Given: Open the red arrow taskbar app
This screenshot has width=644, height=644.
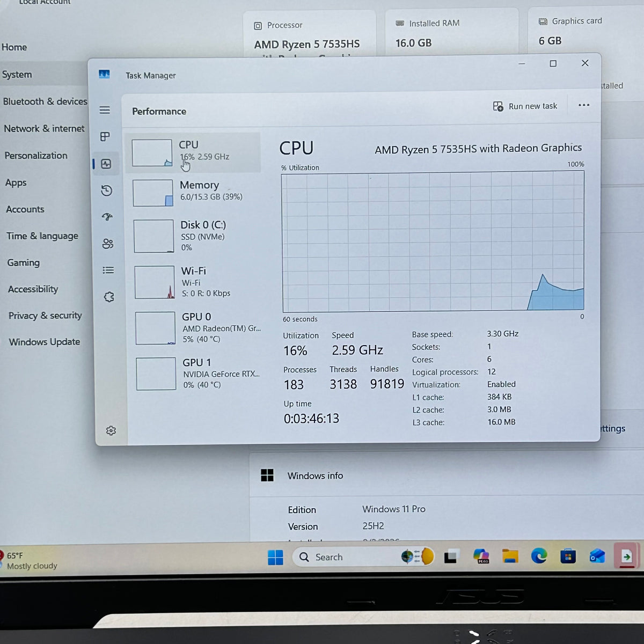Looking at the screenshot, I should [626, 557].
